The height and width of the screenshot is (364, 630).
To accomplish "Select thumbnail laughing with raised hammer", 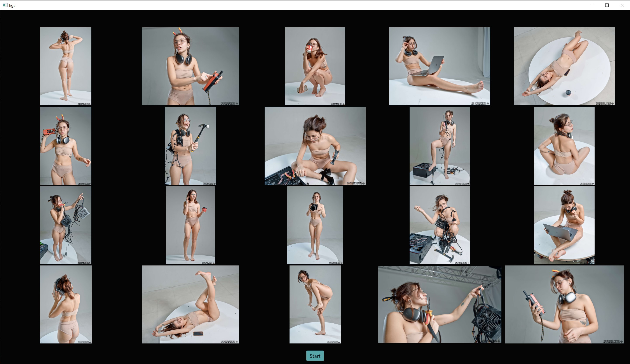I will tap(190, 146).
